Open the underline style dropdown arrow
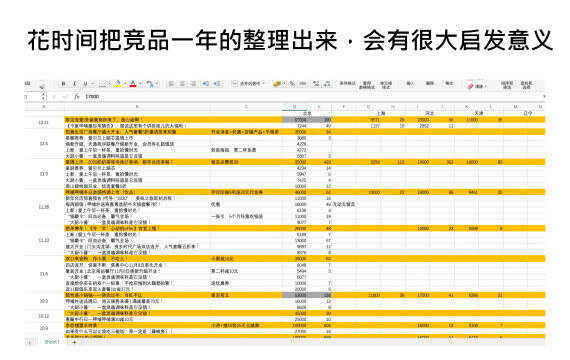The image size is (570, 360). click(x=92, y=84)
